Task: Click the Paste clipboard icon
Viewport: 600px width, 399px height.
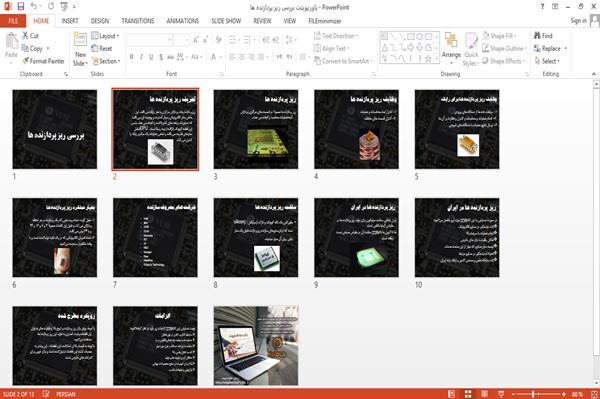Action: point(11,42)
